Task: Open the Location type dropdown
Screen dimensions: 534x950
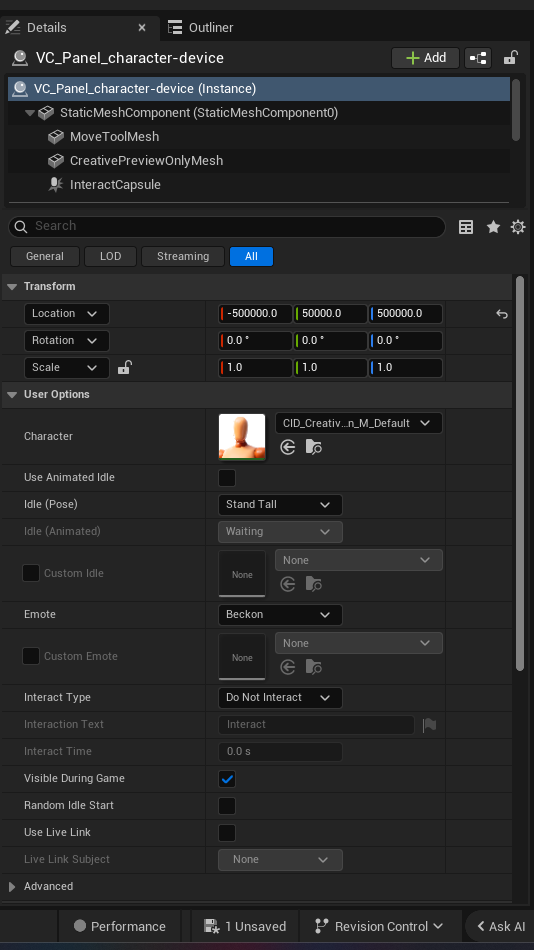Action: point(67,314)
